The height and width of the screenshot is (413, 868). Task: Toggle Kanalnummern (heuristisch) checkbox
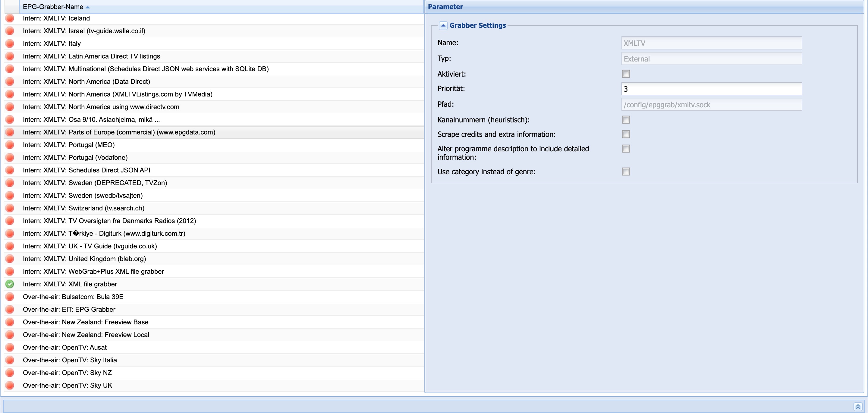626,120
